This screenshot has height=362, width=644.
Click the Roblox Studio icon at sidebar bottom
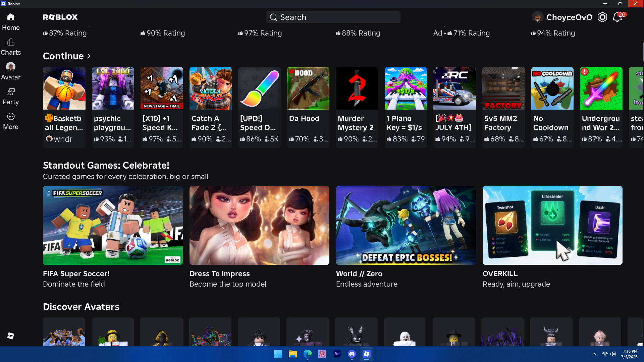tap(11, 336)
